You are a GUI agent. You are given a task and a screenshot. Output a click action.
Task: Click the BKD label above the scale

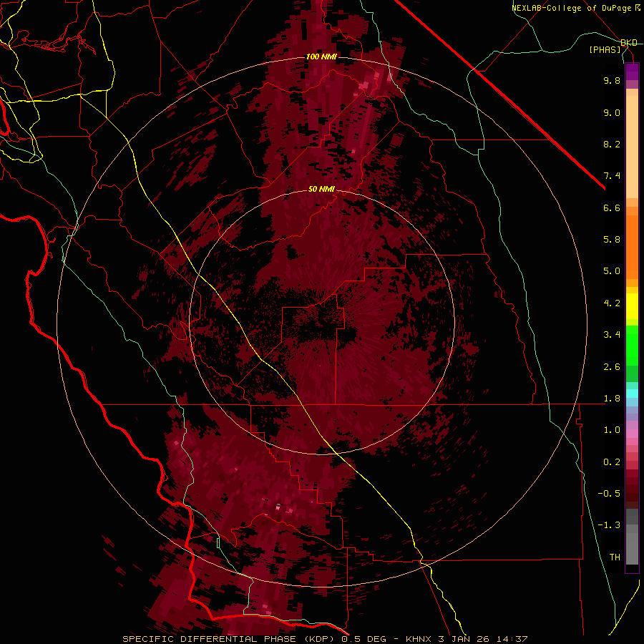click(629, 43)
